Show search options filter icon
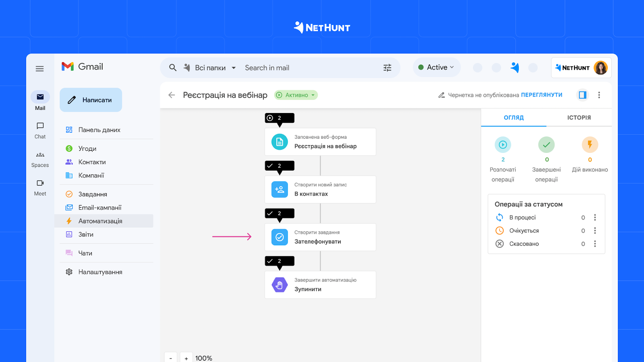This screenshot has width=644, height=362. coord(387,68)
